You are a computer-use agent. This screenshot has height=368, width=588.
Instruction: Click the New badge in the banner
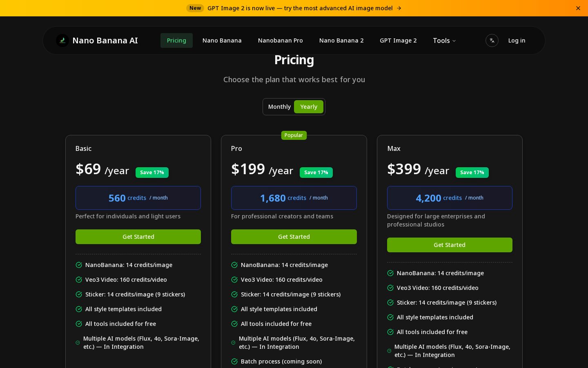coord(195,8)
